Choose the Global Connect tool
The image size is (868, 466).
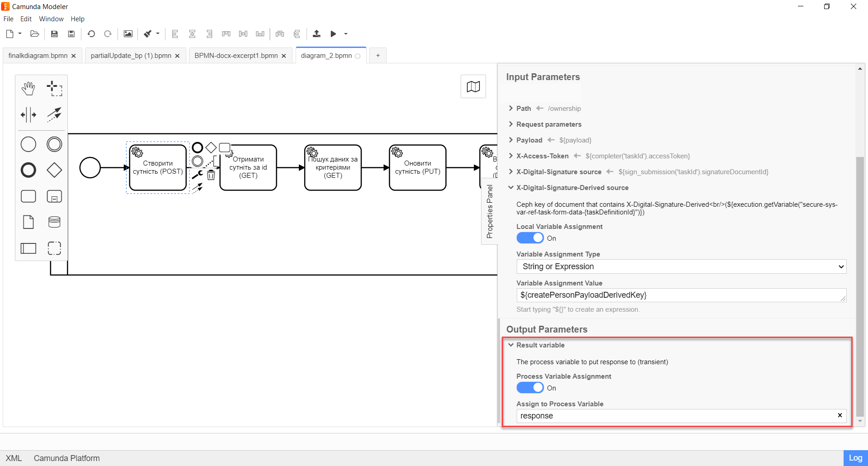(x=54, y=115)
